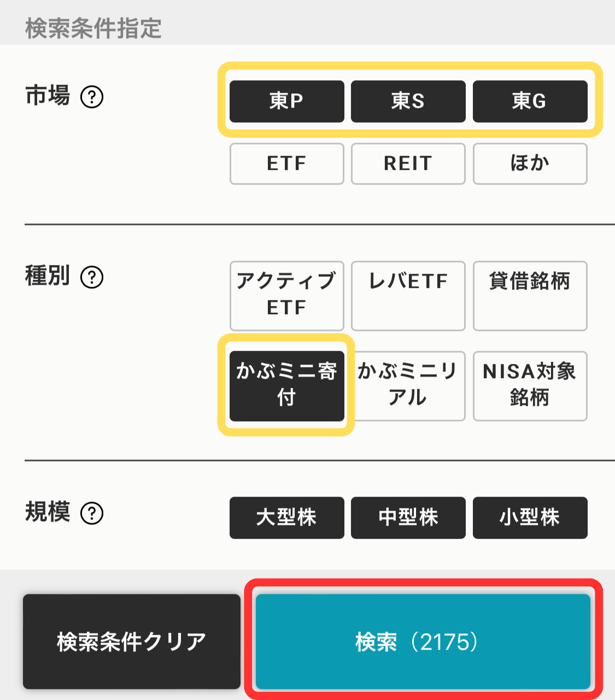Select the NISA対象銘柄 filter
The height and width of the screenshot is (700, 615).
pos(530,386)
